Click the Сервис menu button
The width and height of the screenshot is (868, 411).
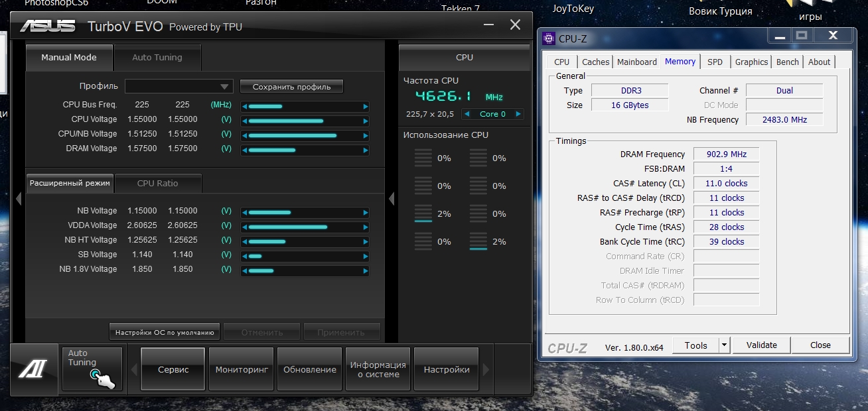tap(173, 369)
